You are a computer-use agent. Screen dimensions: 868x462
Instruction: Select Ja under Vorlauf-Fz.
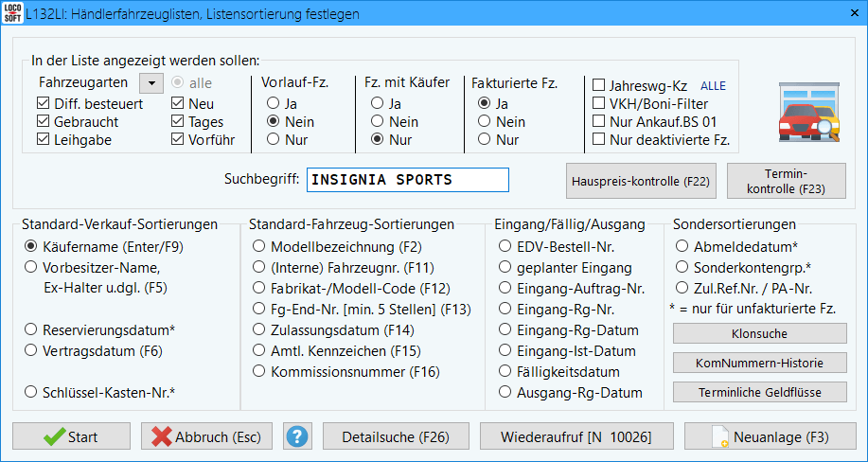pyautogui.click(x=274, y=103)
